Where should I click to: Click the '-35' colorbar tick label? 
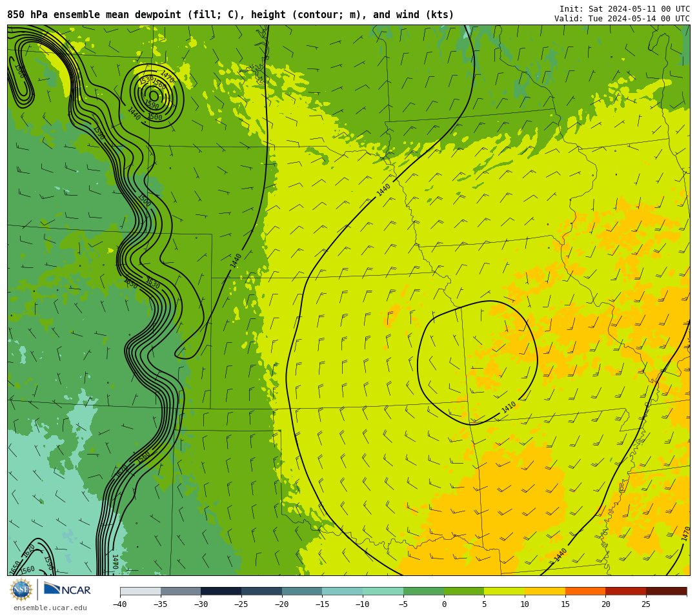pos(161,604)
